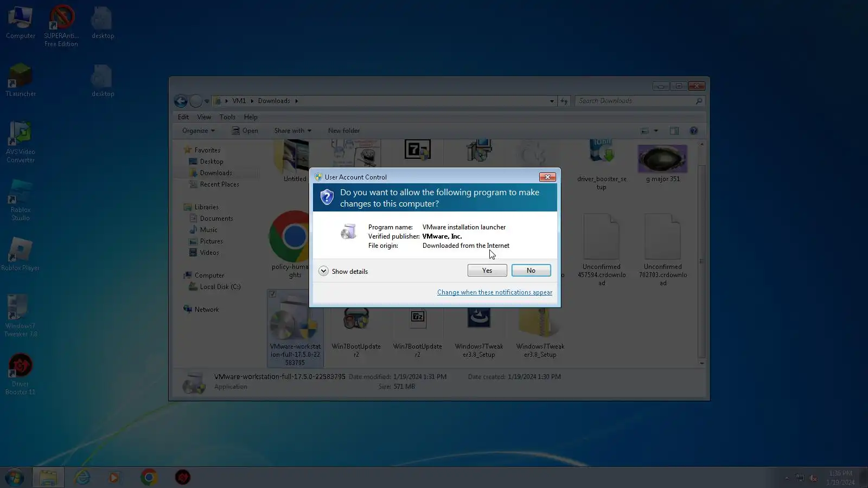Select the TLauncher desktop shortcut
868x488 pixels.
coord(21,80)
